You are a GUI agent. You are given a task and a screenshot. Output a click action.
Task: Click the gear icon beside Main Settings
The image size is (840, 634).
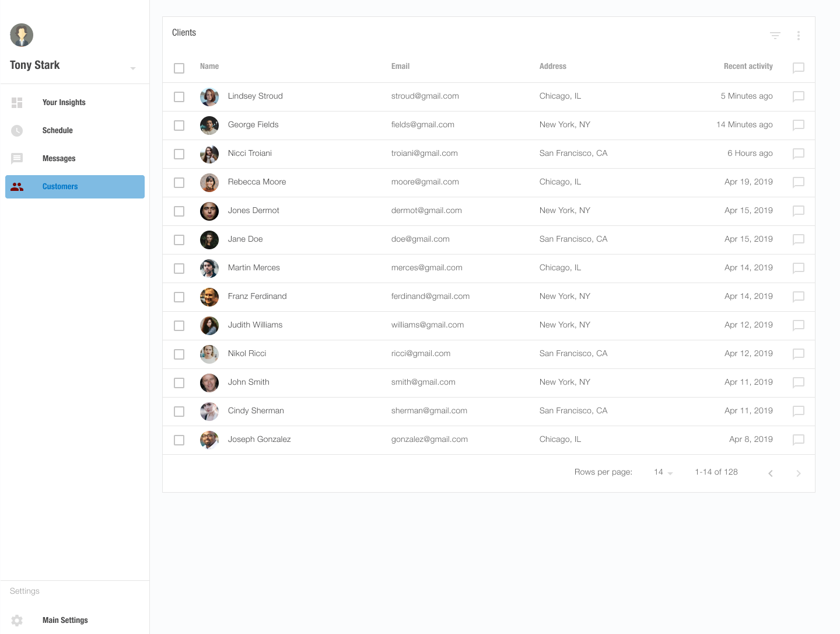click(17, 621)
